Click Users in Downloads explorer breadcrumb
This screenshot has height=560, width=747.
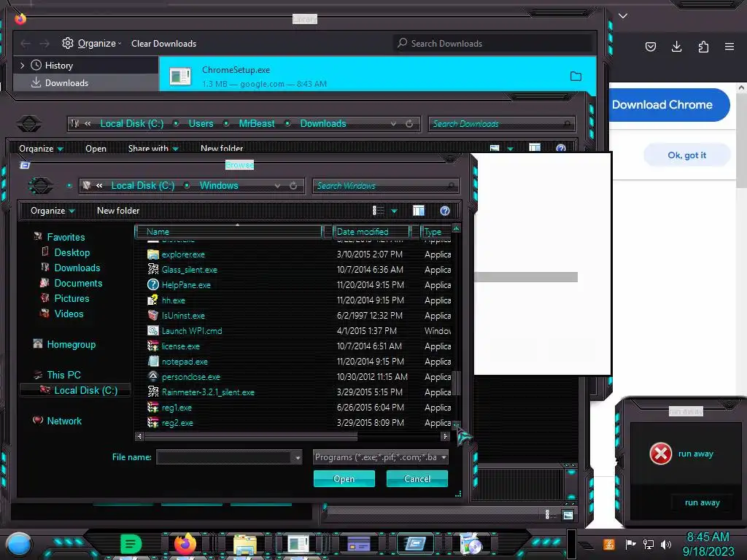pos(201,124)
